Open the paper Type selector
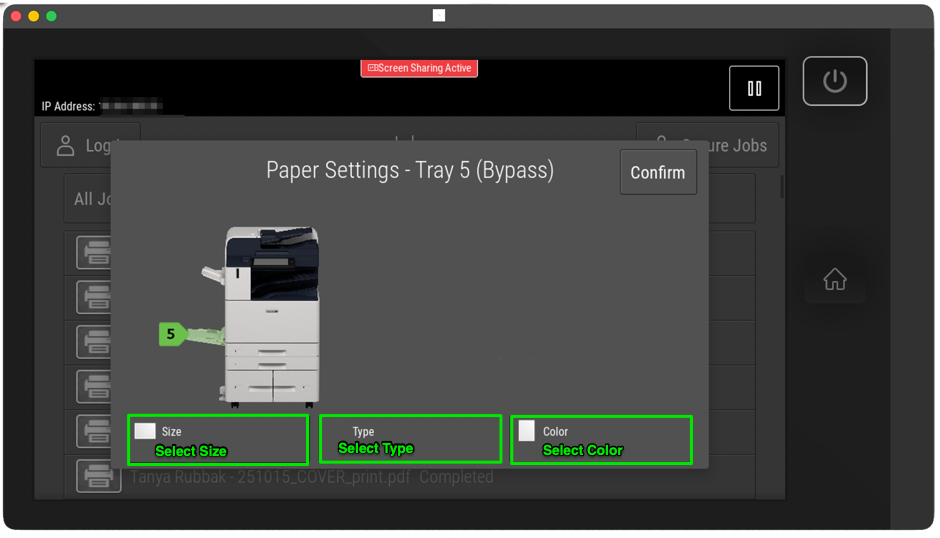Image resolution: width=940 pixels, height=538 pixels. [x=411, y=439]
